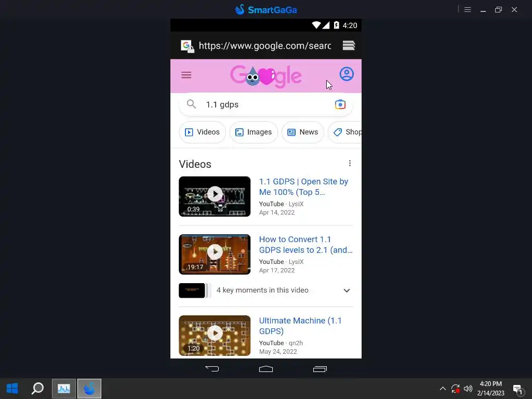532x399 pixels.
Task: Tap the Google site favicon with lock
Action: click(x=187, y=46)
